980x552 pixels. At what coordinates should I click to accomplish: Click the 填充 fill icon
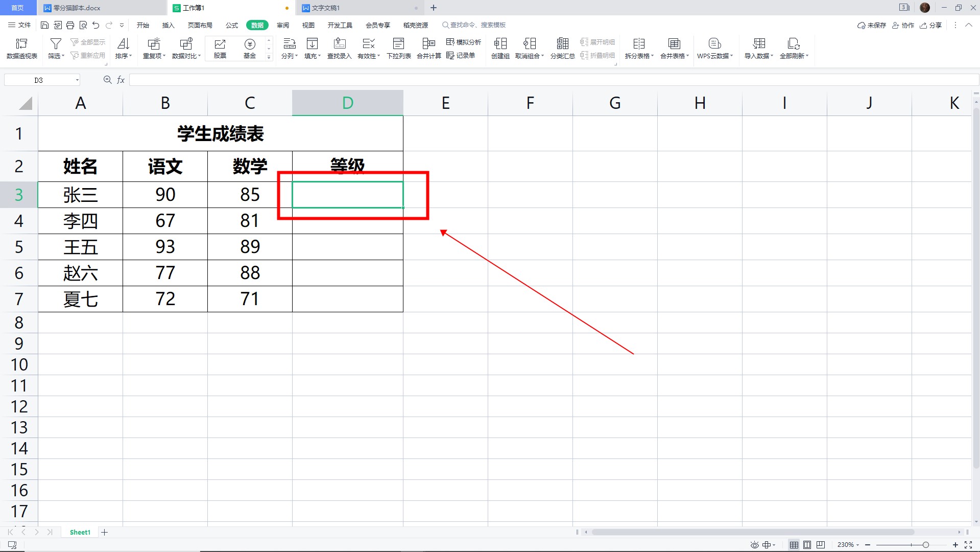pyautogui.click(x=312, y=44)
